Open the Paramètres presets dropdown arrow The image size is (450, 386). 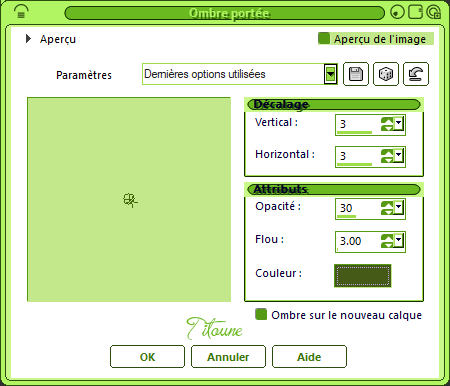(x=330, y=74)
